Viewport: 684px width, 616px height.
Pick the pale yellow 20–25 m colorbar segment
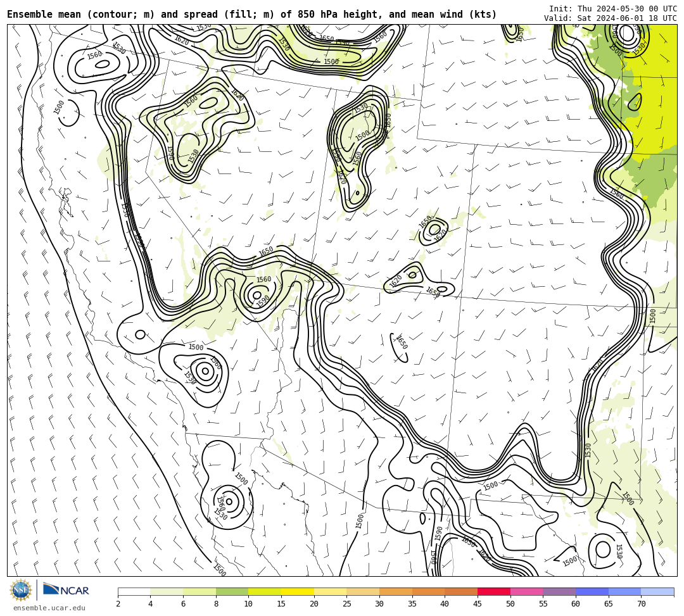(x=330, y=591)
